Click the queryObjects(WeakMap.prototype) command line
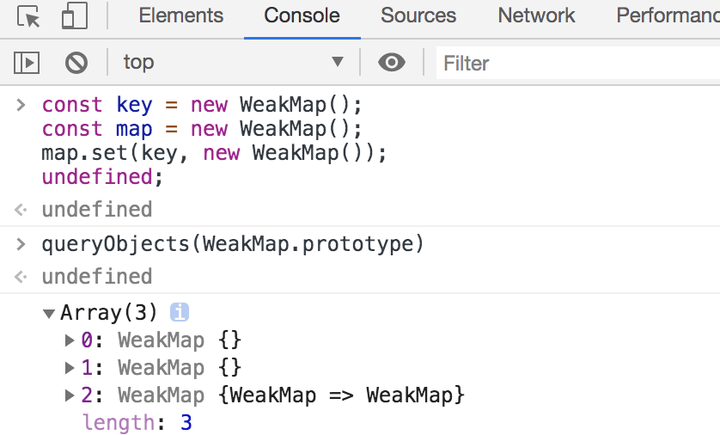 click(x=233, y=244)
